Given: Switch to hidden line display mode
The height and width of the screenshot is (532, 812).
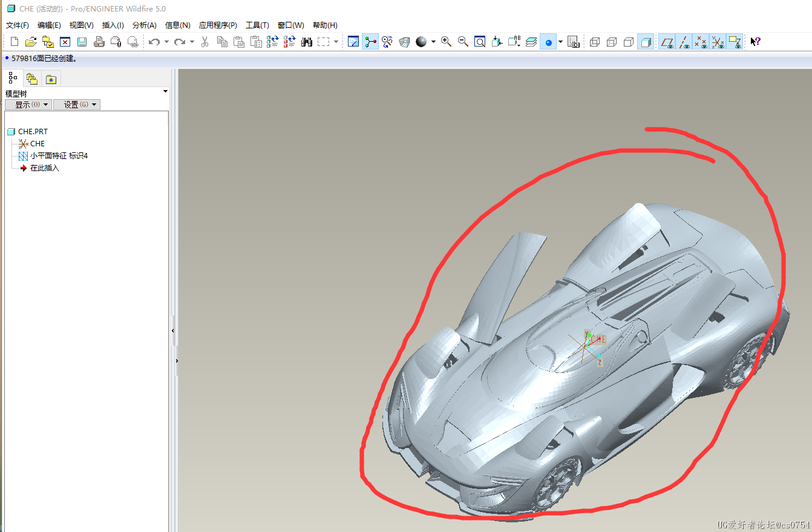Looking at the screenshot, I should 612,42.
